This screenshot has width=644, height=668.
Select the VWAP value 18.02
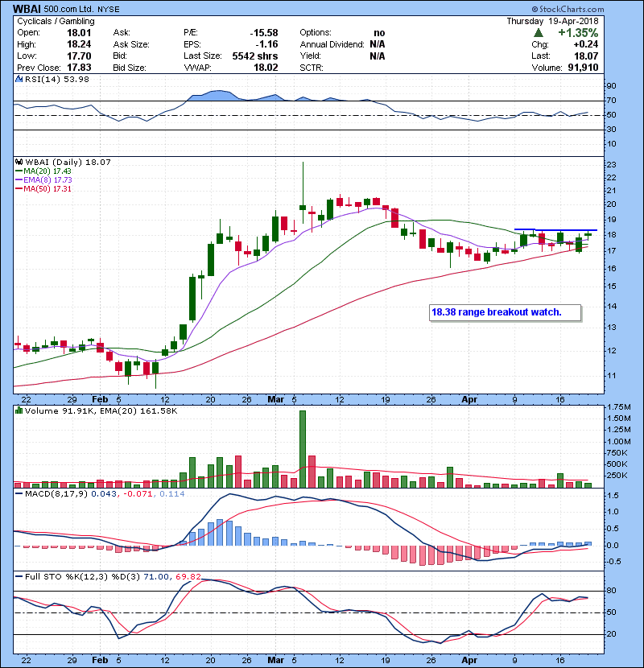[x=266, y=68]
